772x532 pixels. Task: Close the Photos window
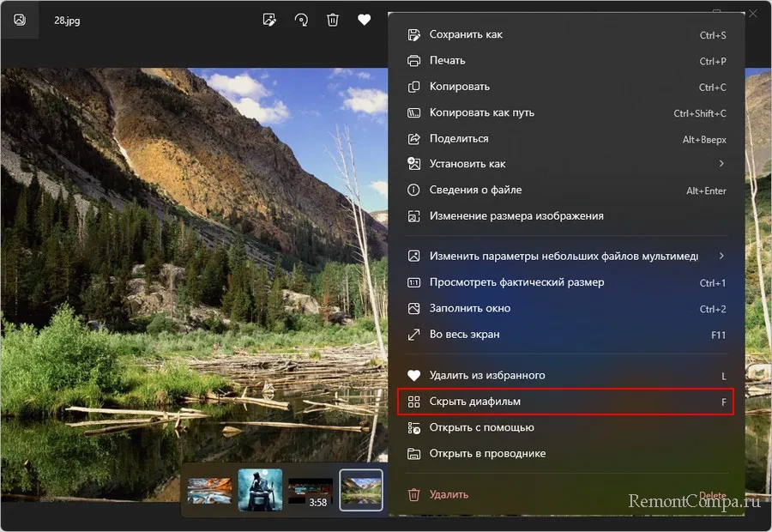tap(753, 14)
